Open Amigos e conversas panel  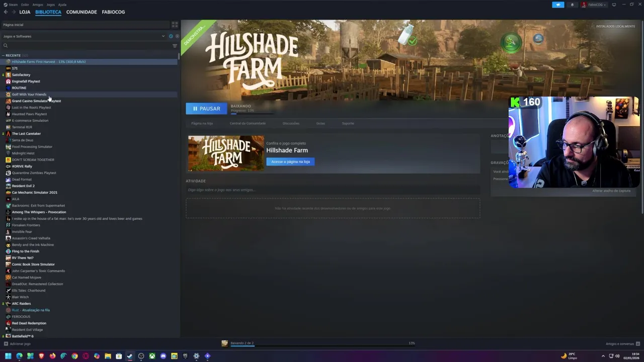tap(622, 344)
